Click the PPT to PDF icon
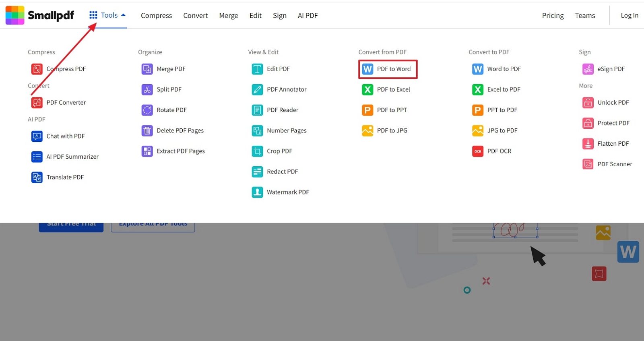This screenshot has height=341, width=644. [478, 110]
